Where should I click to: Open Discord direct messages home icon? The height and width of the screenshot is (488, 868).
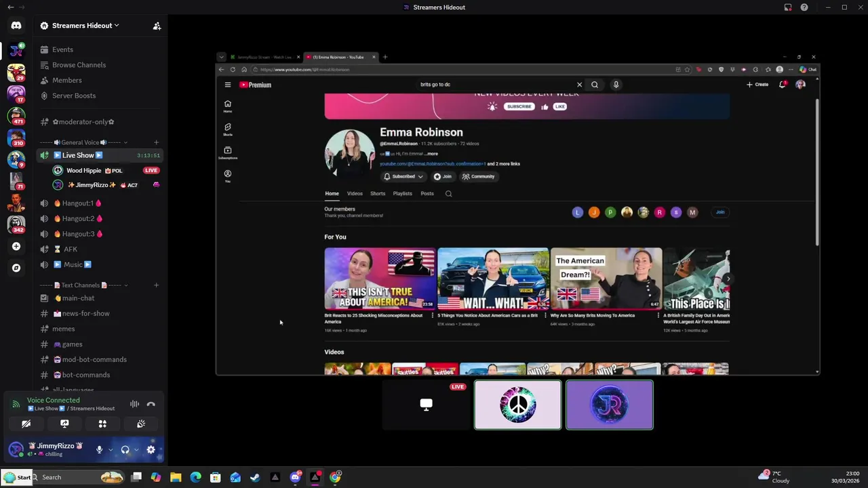[16, 26]
